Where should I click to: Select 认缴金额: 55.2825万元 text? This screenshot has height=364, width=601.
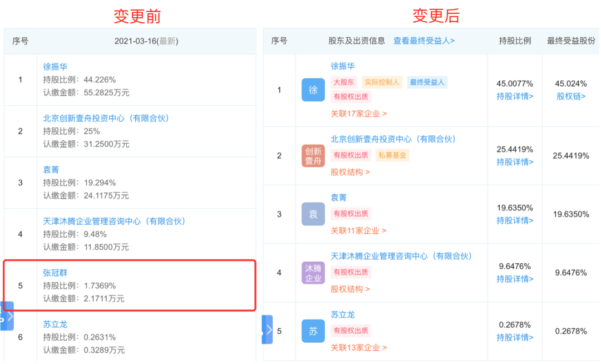tap(86, 93)
